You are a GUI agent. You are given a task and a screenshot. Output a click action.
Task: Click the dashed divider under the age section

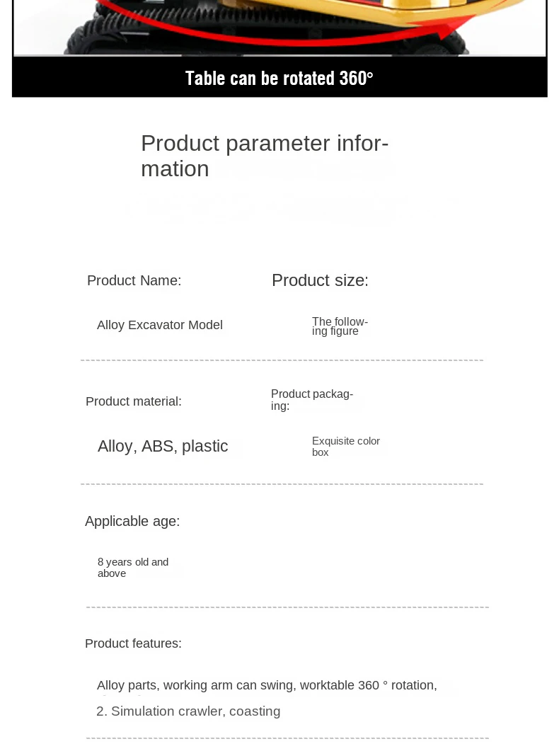pos(287,607)
